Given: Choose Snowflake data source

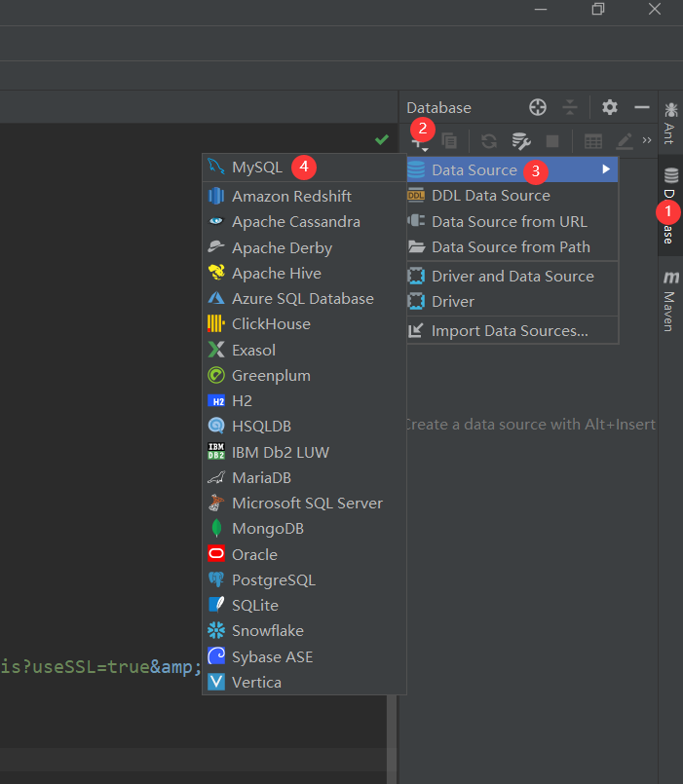Looking at the screenshot, I should [304, 631].
